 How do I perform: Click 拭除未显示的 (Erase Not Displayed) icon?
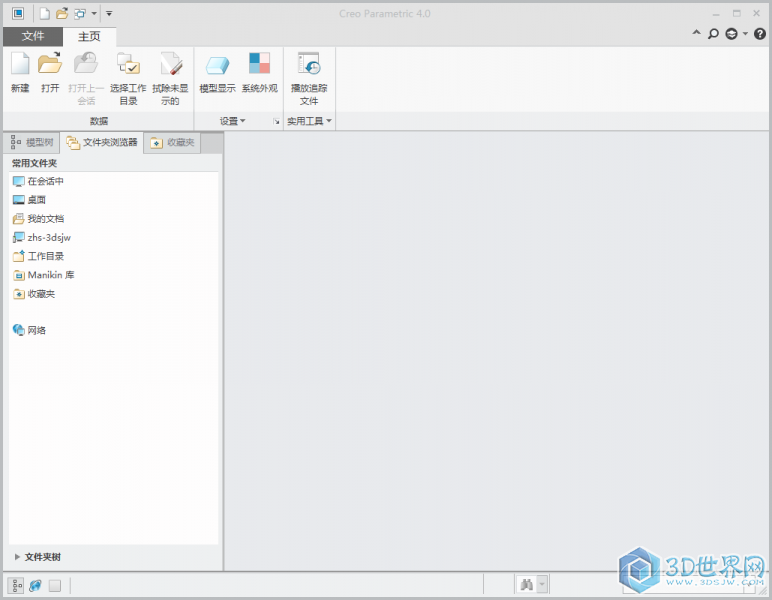point(170,64)
